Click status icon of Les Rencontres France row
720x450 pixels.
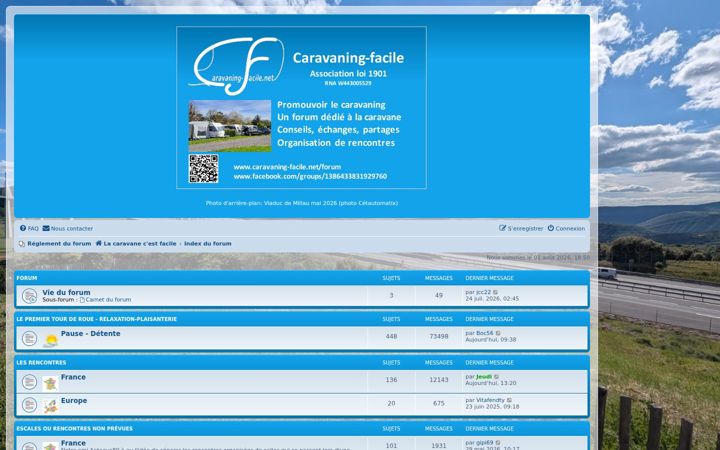point(29,382)
